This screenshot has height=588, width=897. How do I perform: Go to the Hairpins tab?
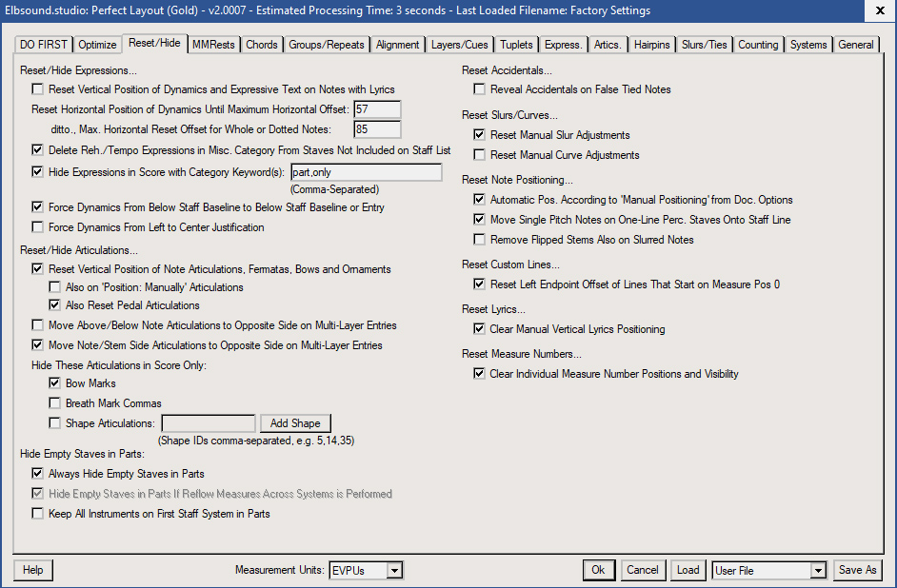(x=651, y=45)
